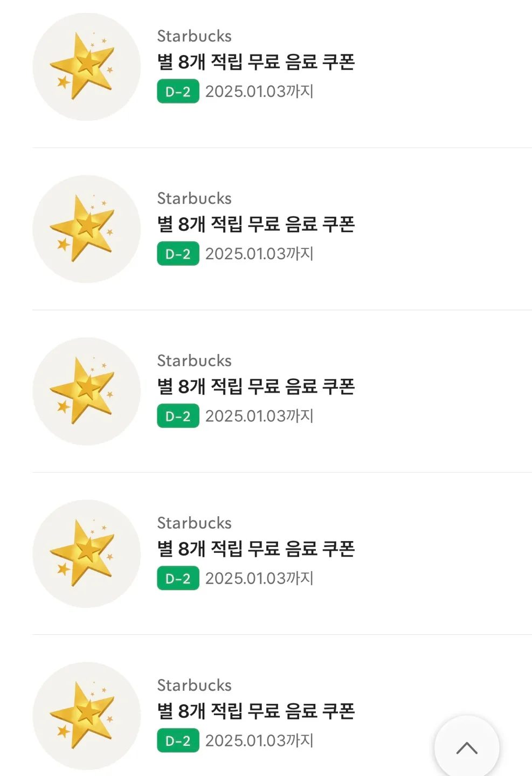Open second '별 8개 적립 무료 음료 쿠폰' title
The image size is (532, 776).
tap(256, 224)
